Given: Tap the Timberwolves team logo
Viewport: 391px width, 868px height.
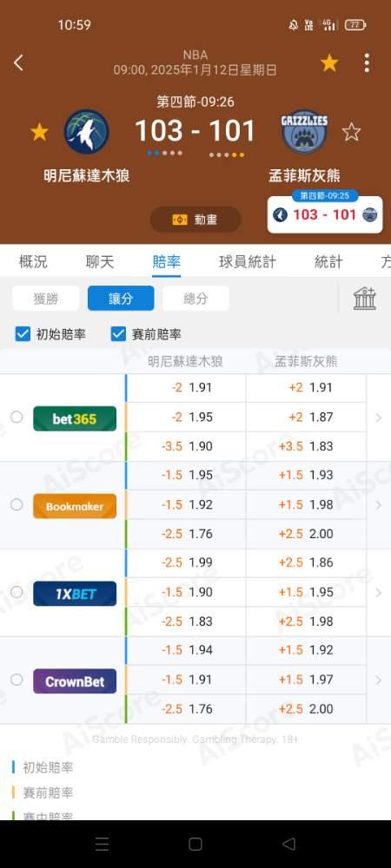Looking at the screenshot, I should [87, 132].
